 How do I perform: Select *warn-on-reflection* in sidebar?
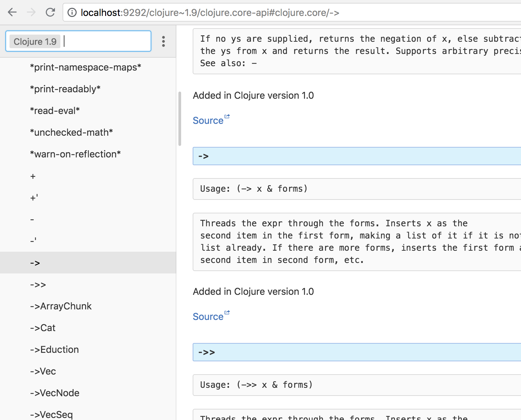coord(88,154)
